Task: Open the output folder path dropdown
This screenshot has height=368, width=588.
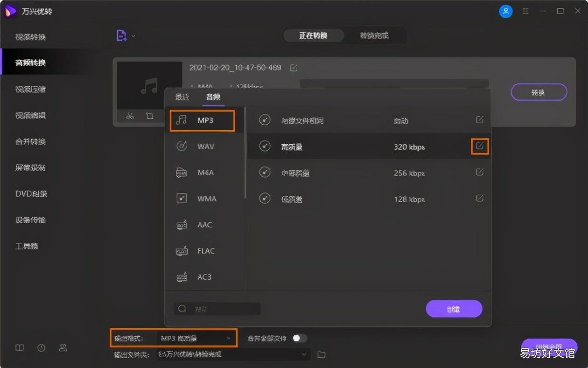Action: pos(304,354)
